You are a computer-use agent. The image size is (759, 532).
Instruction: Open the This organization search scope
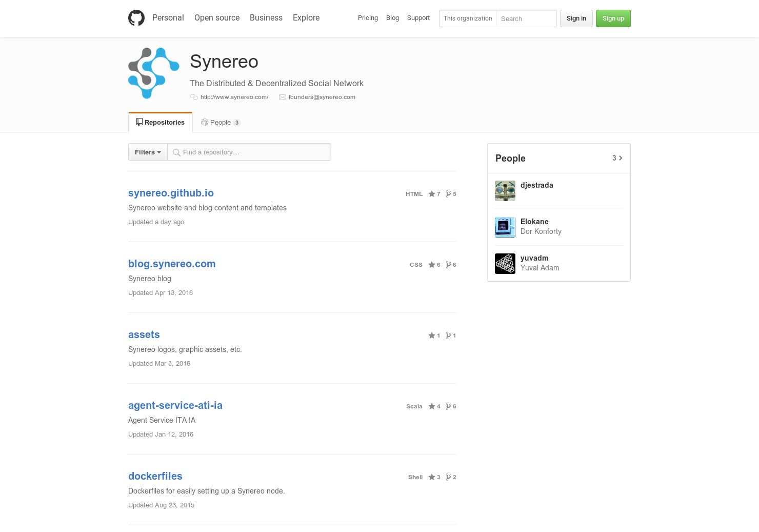[x=468, y=18]
